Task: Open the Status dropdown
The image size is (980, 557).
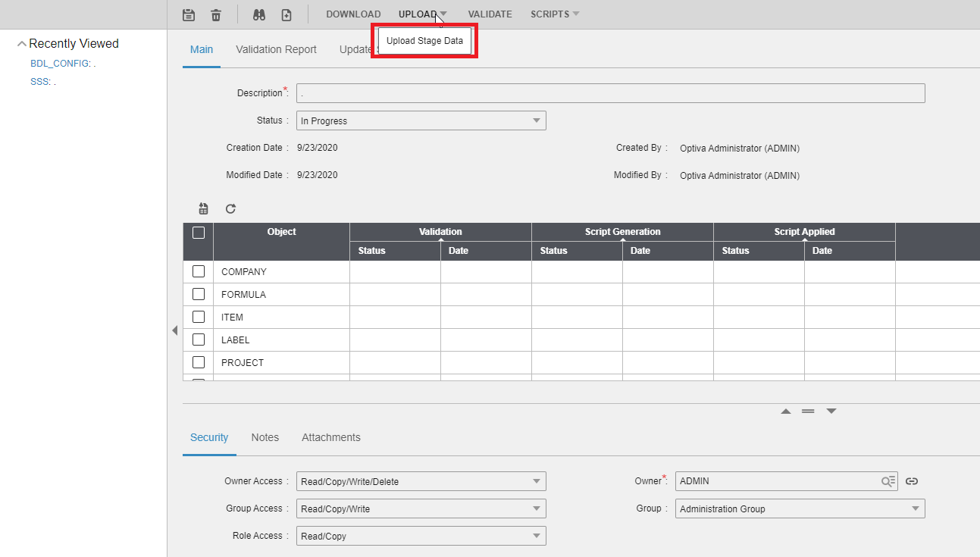Action: click(421, 120)
